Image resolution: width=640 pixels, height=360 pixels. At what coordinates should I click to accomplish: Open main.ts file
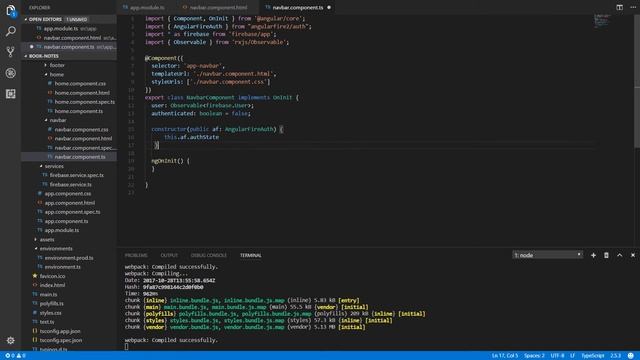48,294
